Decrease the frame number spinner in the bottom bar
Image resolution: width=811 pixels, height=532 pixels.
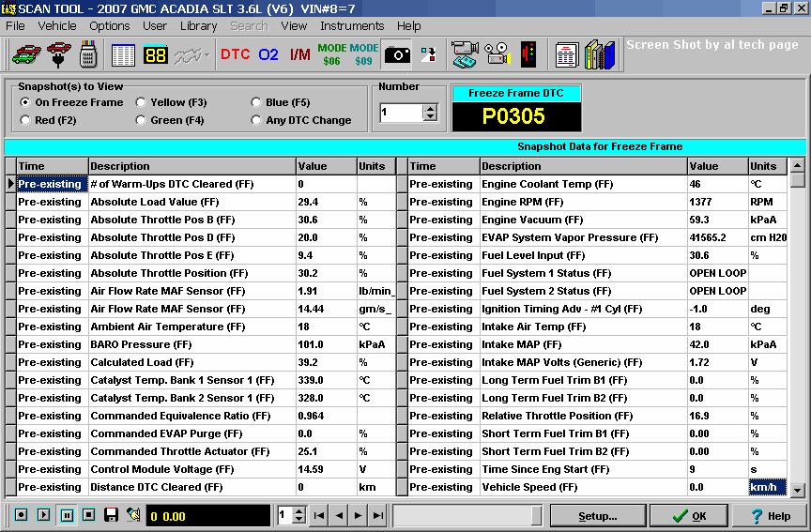pyautogui.click(x=299, y=520)
